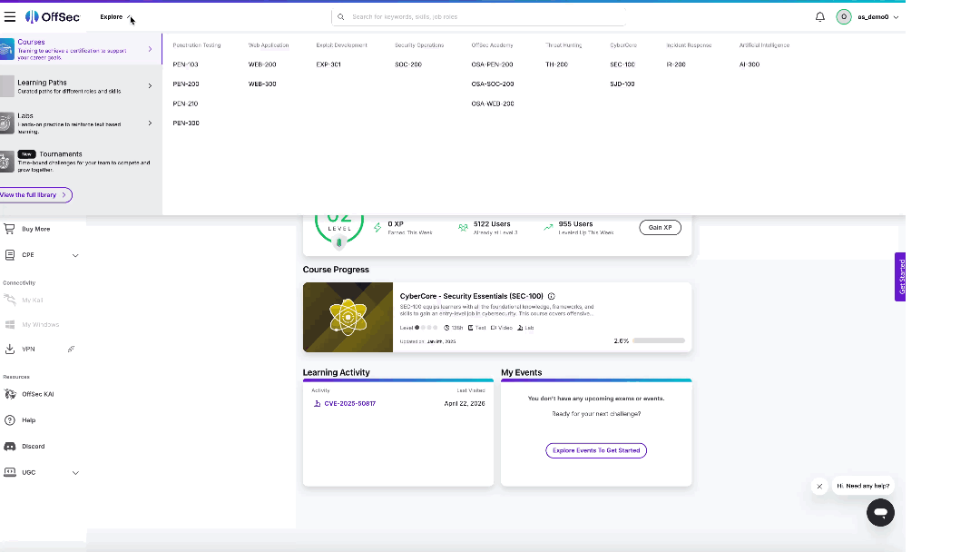Click Explore Events To Get Started
This screenshot has width=980, height=552.
pos(596,450)
